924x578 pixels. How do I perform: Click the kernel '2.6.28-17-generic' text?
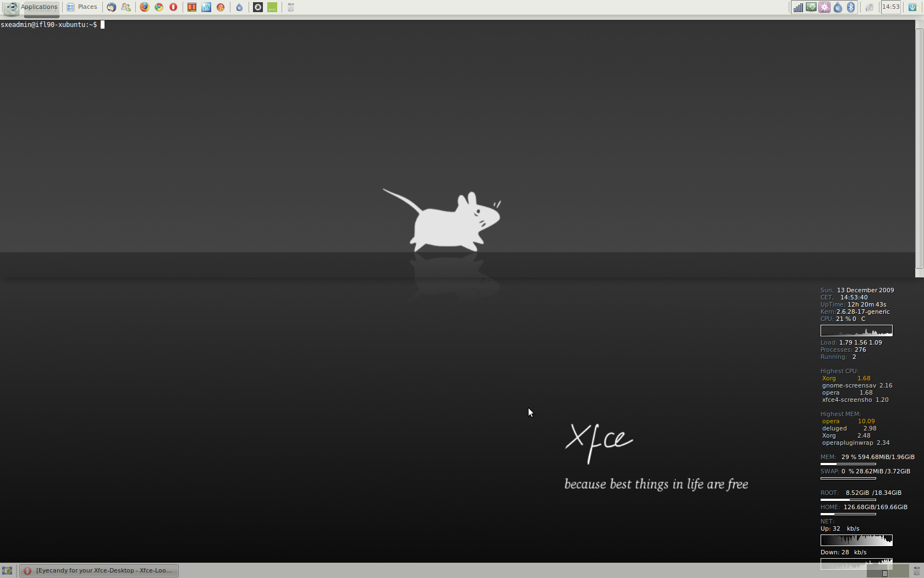863,312
